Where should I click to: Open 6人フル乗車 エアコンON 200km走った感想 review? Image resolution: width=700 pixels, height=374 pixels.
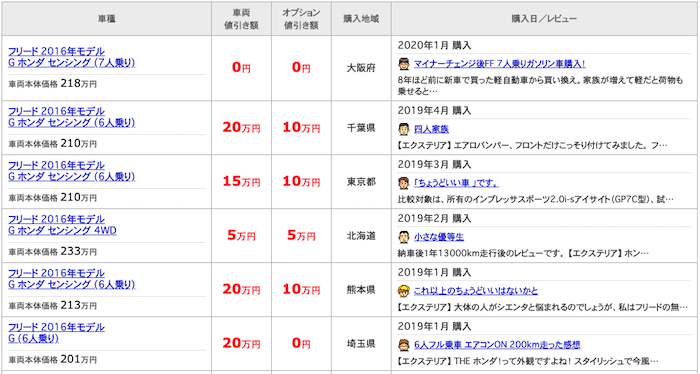click(497, 345)
